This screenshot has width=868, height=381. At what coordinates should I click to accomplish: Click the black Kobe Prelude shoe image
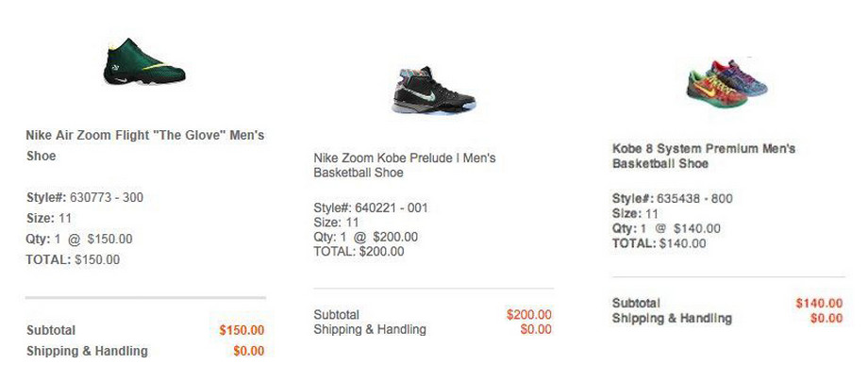(x=433, y=90)
